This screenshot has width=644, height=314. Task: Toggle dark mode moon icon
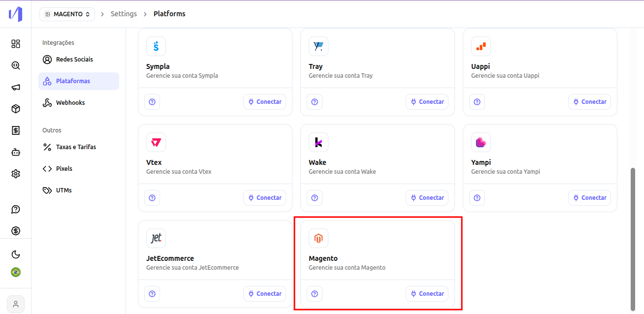pyautogui.click(x=16, y=254)
